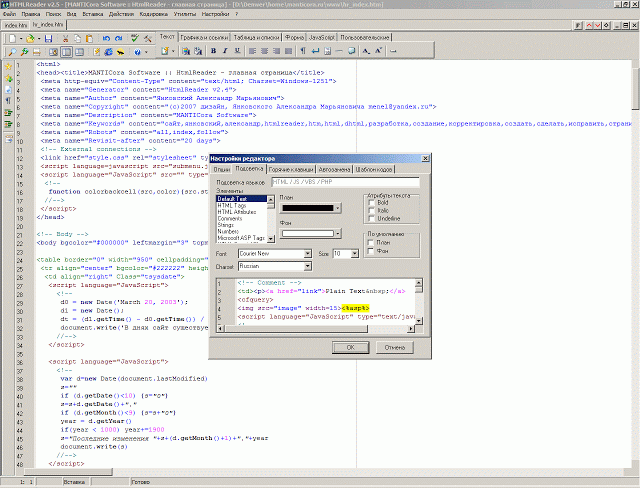The image size is (640, 488).
Task: Click the Paste clipboard icon
Action: [x=89, y=39]
